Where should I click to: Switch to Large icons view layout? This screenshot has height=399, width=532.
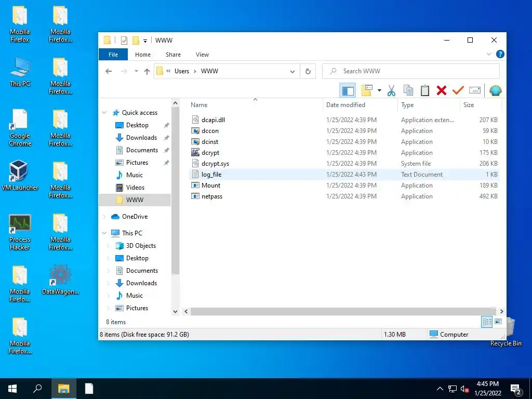pos(498,322)
